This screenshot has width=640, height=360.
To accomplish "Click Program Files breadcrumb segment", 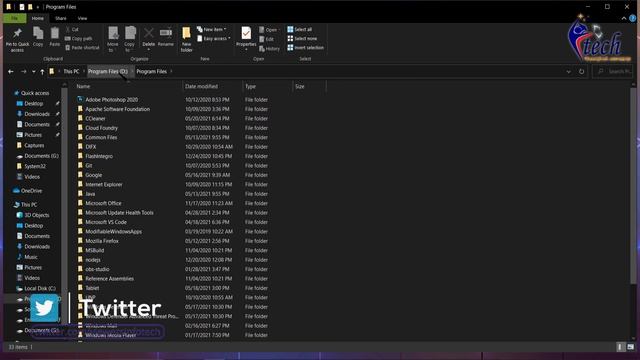I will [x=151, y=71].
